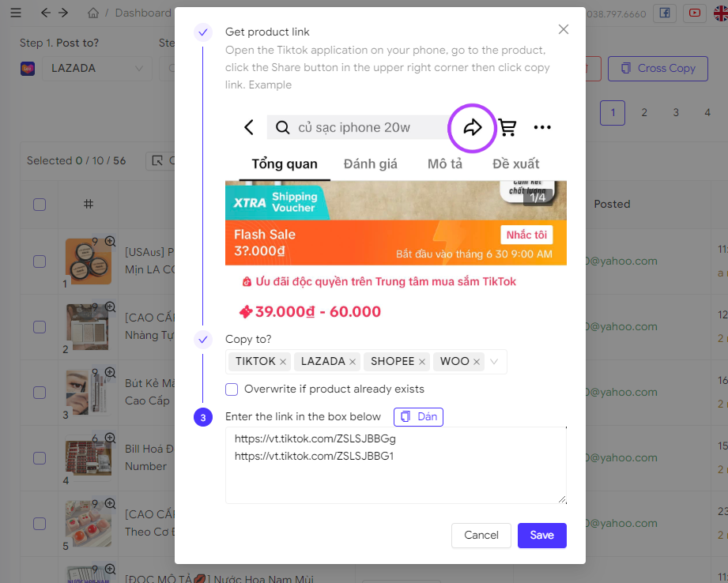Select the checkbox for product row 1
728x583 pixels.
tap(40, 261)
